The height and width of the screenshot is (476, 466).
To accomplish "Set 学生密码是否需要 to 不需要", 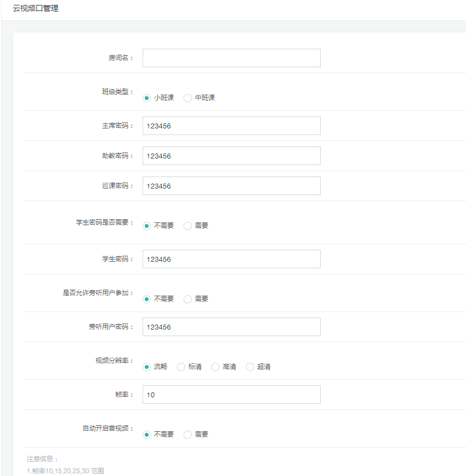I will pos(147,226).
